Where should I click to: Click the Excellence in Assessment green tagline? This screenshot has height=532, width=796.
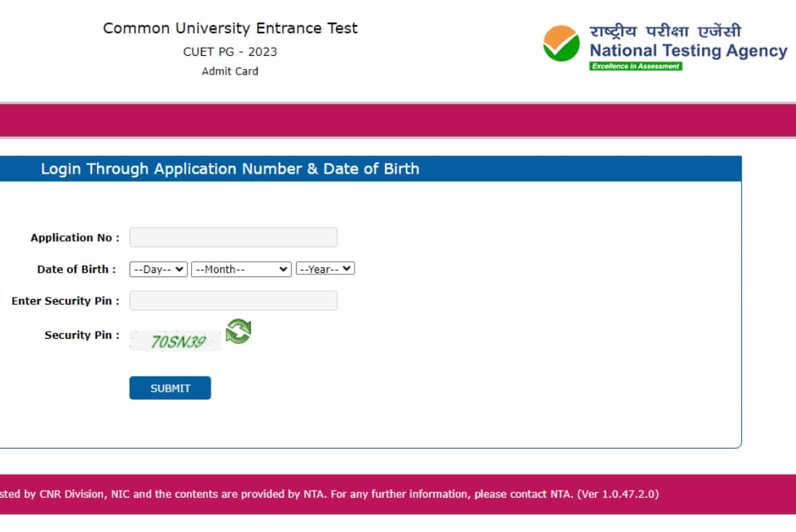tap(635, 66)
